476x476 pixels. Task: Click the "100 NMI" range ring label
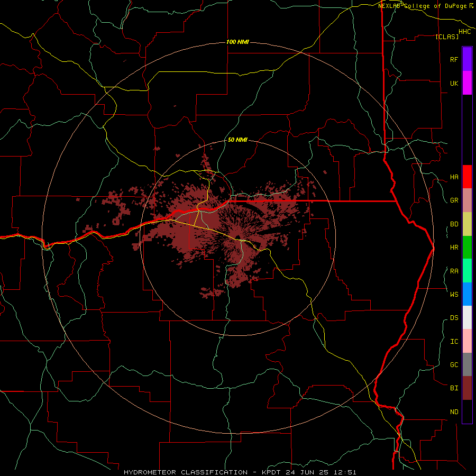pos(237,42)
